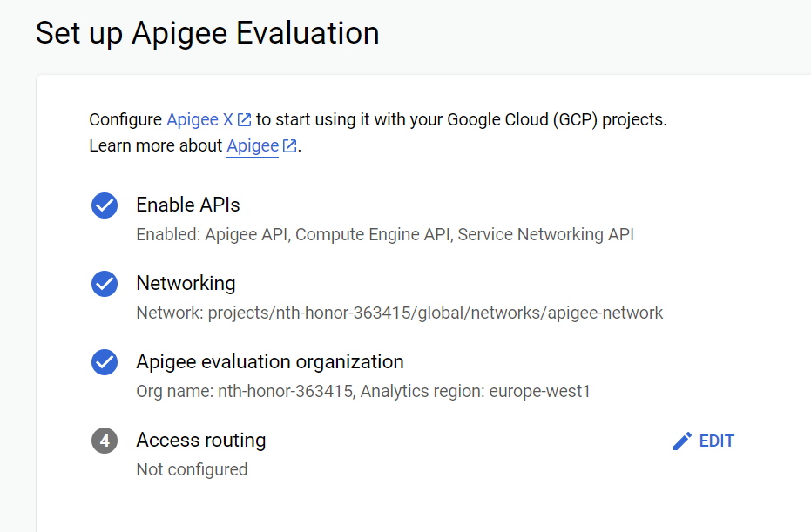Click Org name and analytics region text
811x532 pixels.
point(363,391)
